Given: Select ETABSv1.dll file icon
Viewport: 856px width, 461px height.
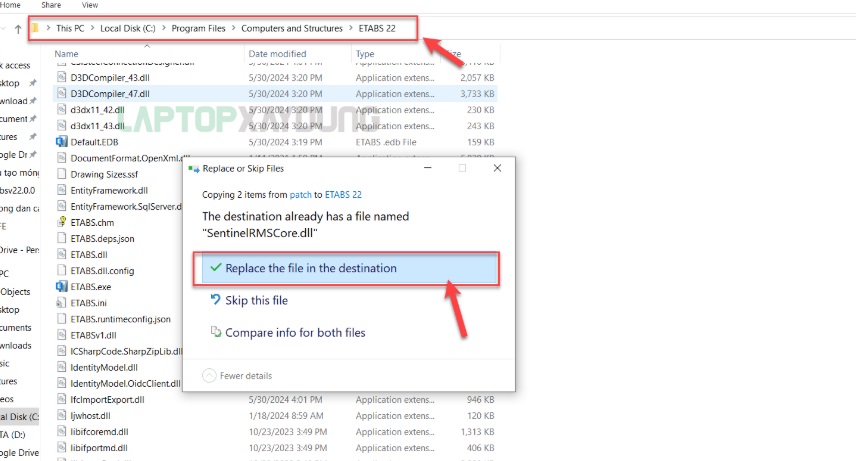Looking at the screenshot, I should (62, 335).
